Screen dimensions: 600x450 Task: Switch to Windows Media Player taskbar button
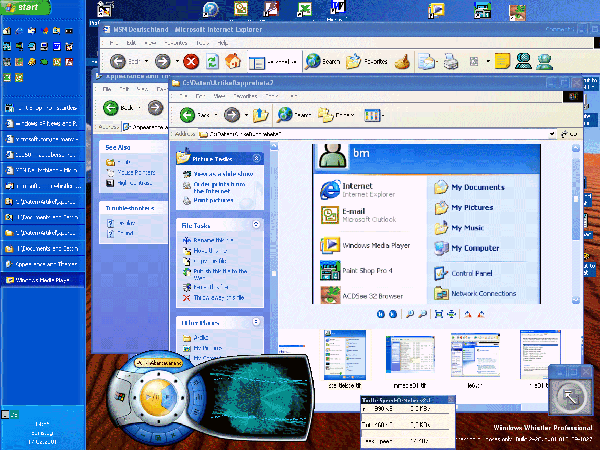click(42, 280)
